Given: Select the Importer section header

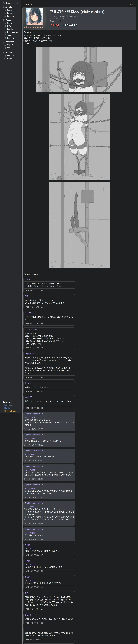Looking at the screenshot, I should (8, 42).
